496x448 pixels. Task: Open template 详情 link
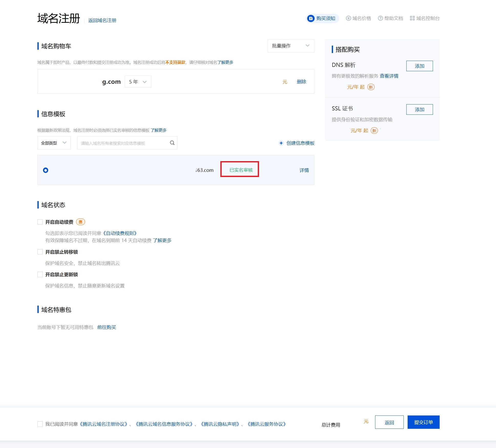pyautogui.click(x=304, y=170)
